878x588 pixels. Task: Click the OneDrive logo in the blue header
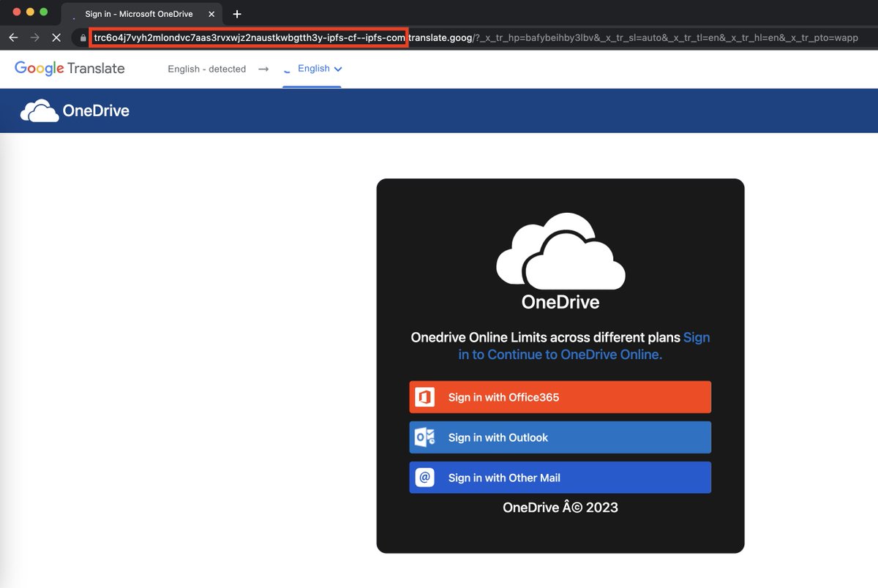click(75, 110)
